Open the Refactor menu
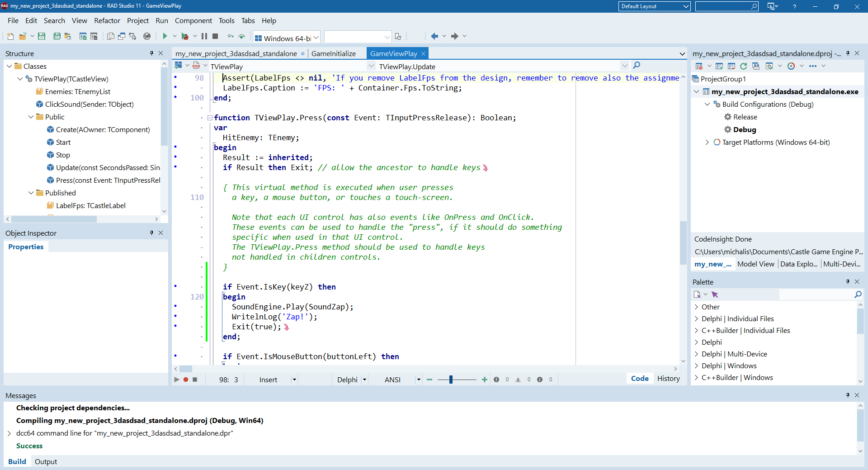The height and width of the screenshot is (470, 868). pyautogui.click(x=107, y=21)
